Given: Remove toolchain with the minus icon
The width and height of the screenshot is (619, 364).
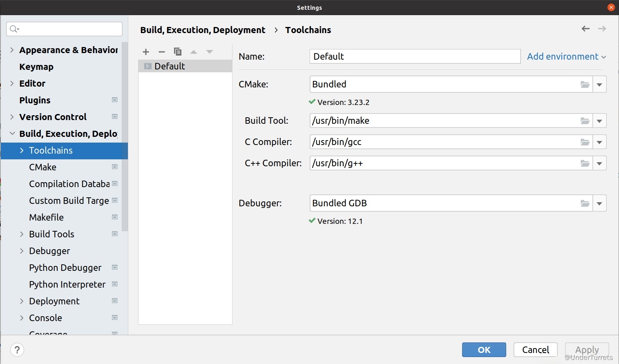Looking at the screenshot, I should 162,52.
